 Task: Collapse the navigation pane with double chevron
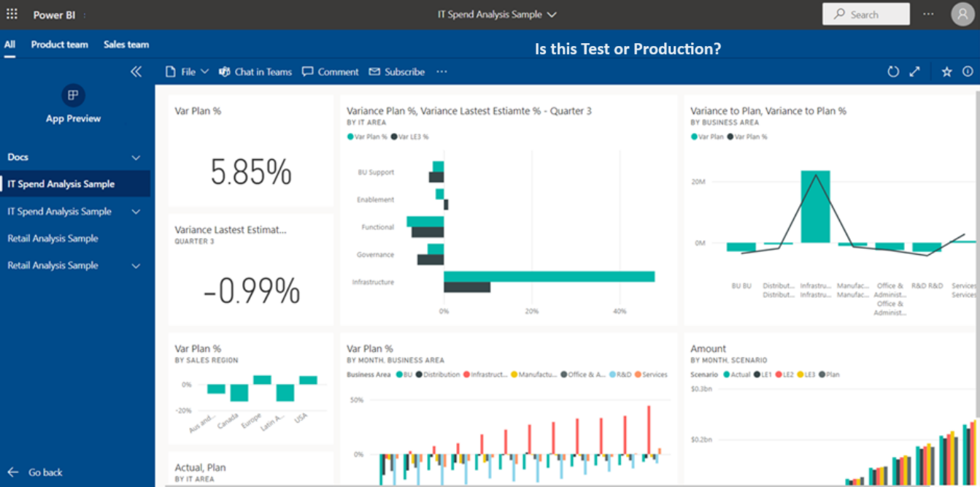point(136,72)
